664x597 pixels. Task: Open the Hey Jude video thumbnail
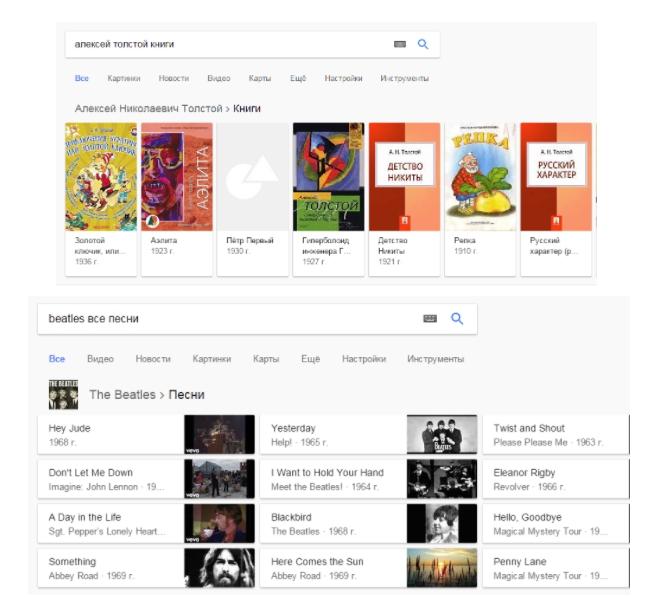[x=219, y=435]
